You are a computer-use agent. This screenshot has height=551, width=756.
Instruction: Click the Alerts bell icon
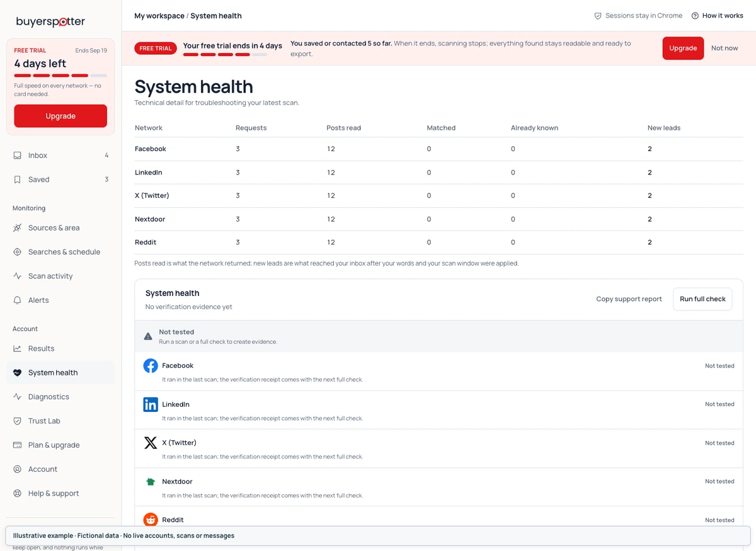[x=18, y=300]
